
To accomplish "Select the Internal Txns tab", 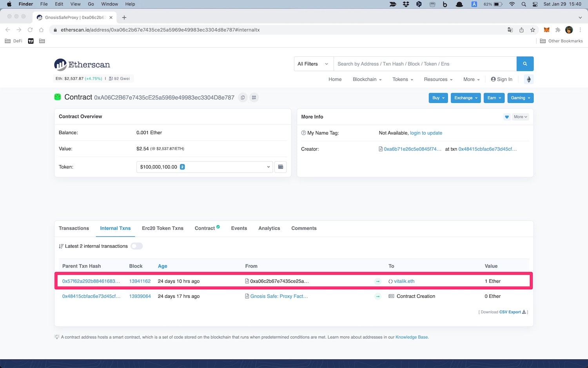I will coord(115,228).
